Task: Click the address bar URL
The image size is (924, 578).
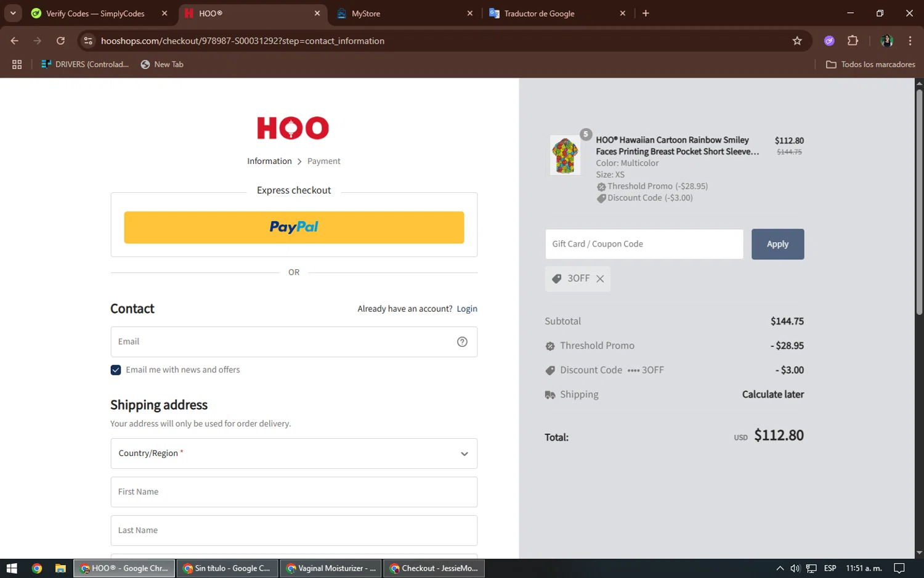Action: pyautogui.click(x=243, y=41)
